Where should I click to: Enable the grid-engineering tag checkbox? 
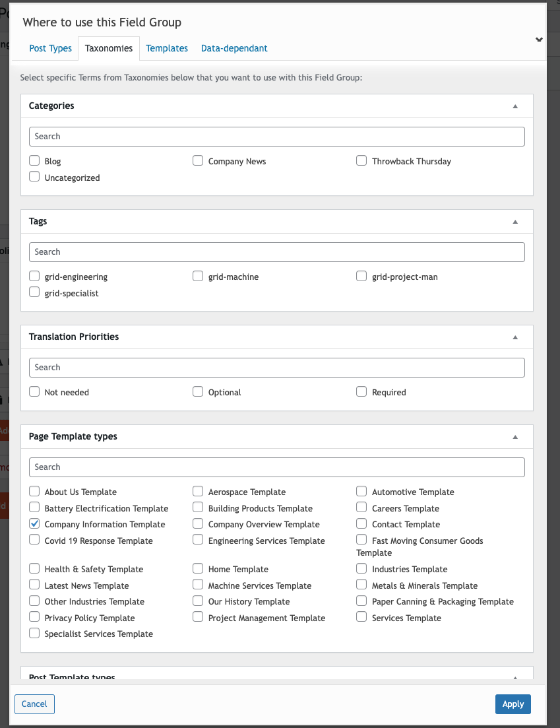(34, 277)
